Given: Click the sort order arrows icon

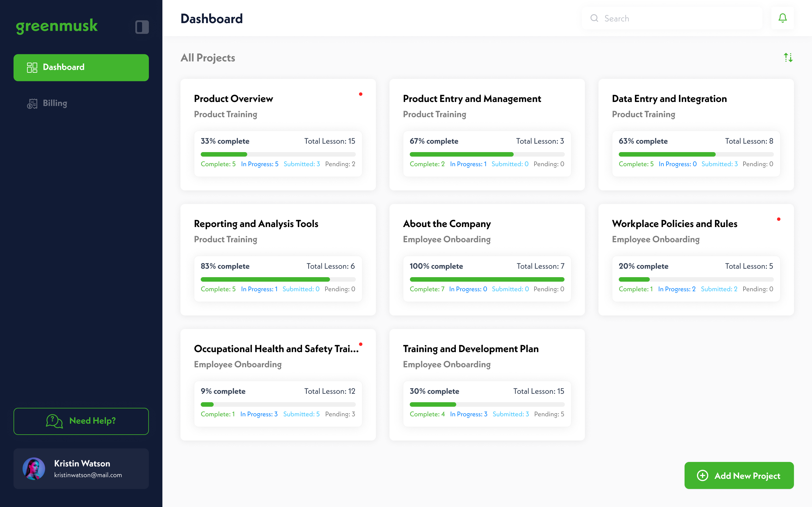Looking at the screenshot, I should click(x=788, y=58).
